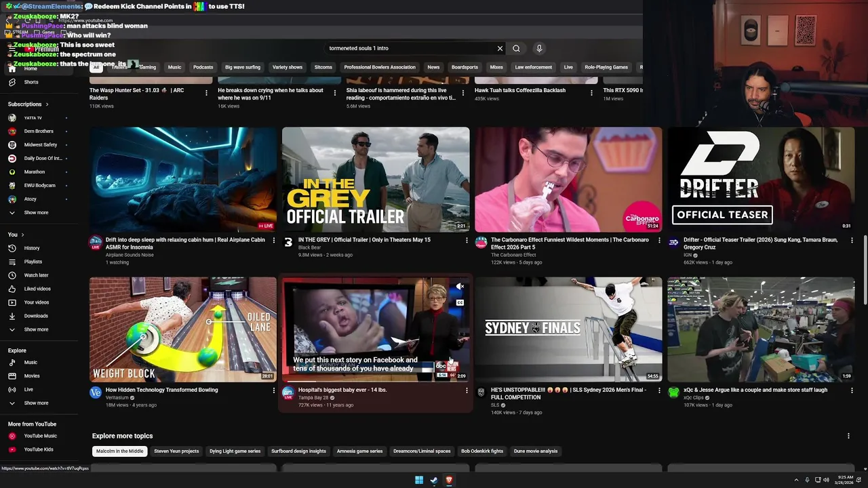The width and height of the screenshot is (868, 488).
Task: Open the volume icon in the system tray
Action: (x=826, y=480)
